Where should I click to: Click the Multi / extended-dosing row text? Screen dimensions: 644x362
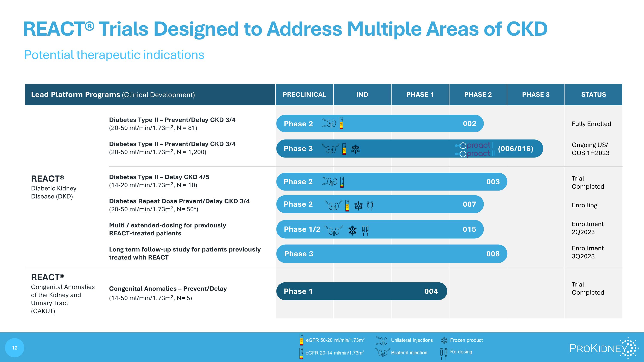coord(167,229)
